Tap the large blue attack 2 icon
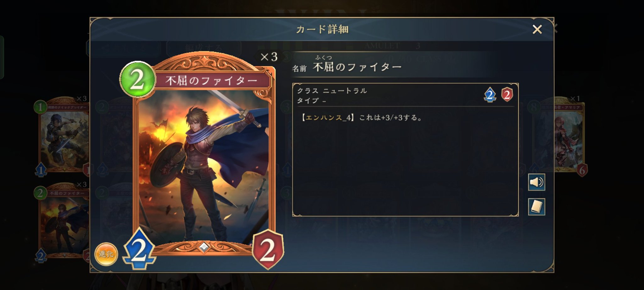644x290 pixels. (139, 250)
